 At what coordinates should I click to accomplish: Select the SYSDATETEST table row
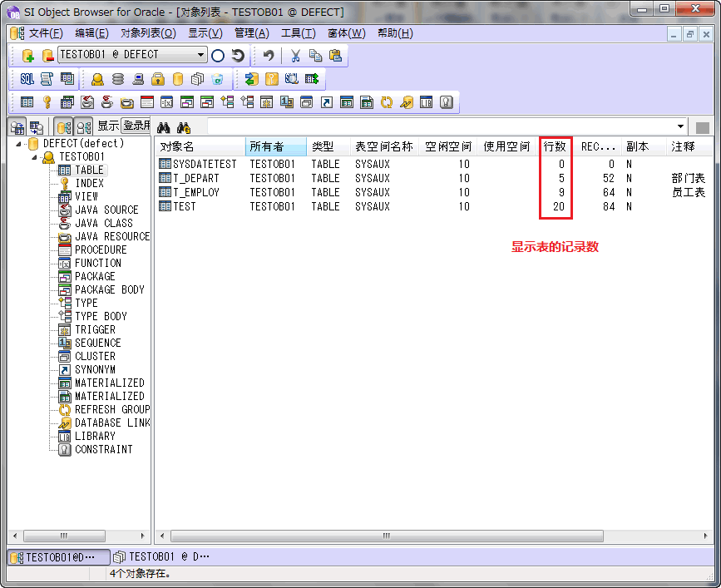[x=433, y=164]
